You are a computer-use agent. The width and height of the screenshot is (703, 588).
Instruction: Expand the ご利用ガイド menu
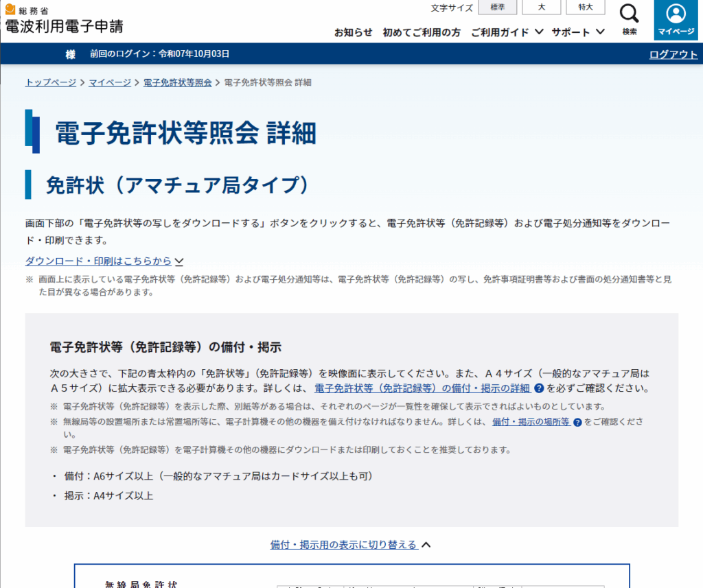[507, 32]
